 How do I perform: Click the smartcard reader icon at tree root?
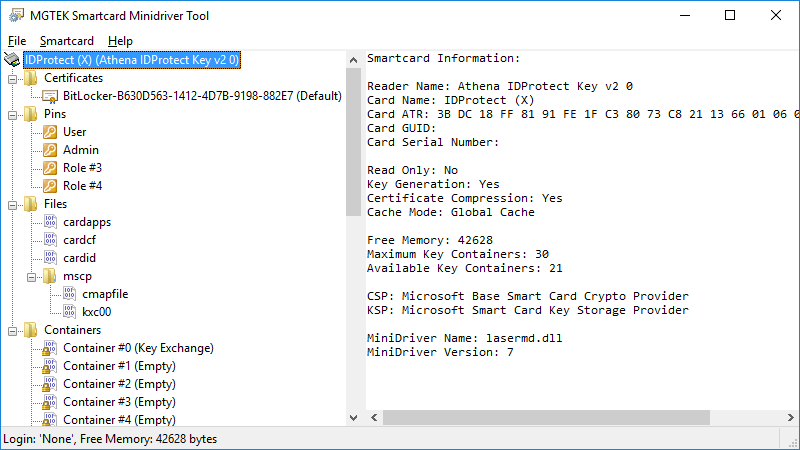(x=12, y=60)
